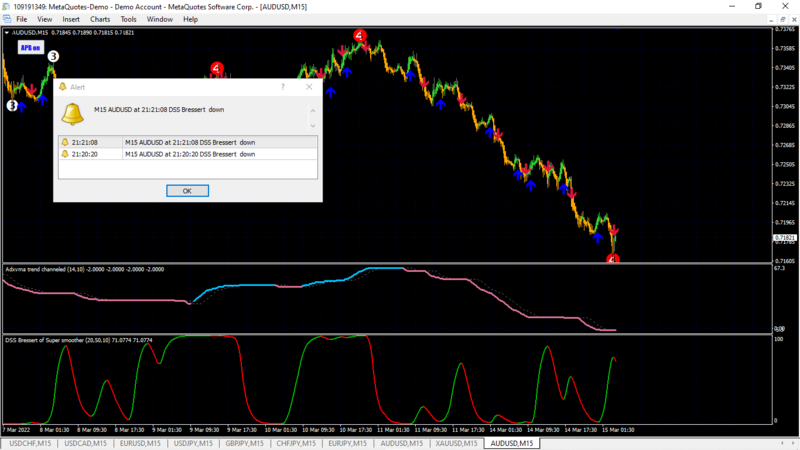Open the View menu
Screen dimensions: 800x450
pos(44,19)
